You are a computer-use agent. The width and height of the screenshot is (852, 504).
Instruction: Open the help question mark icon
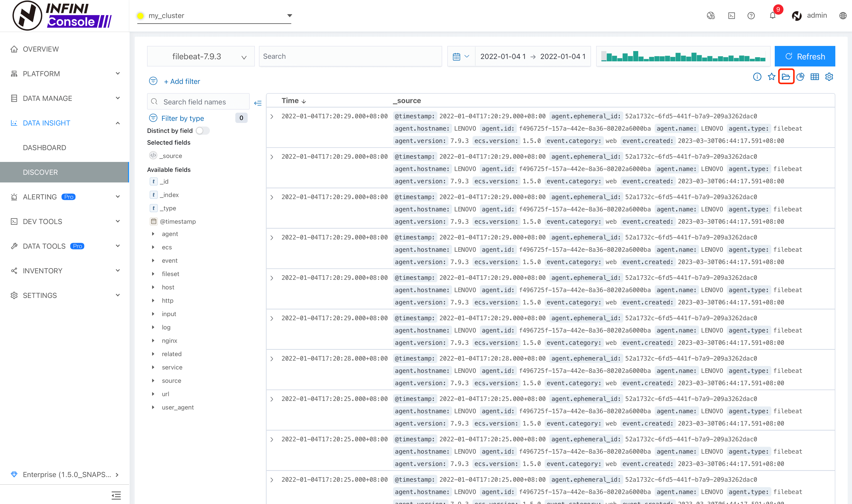coord(751,16)
